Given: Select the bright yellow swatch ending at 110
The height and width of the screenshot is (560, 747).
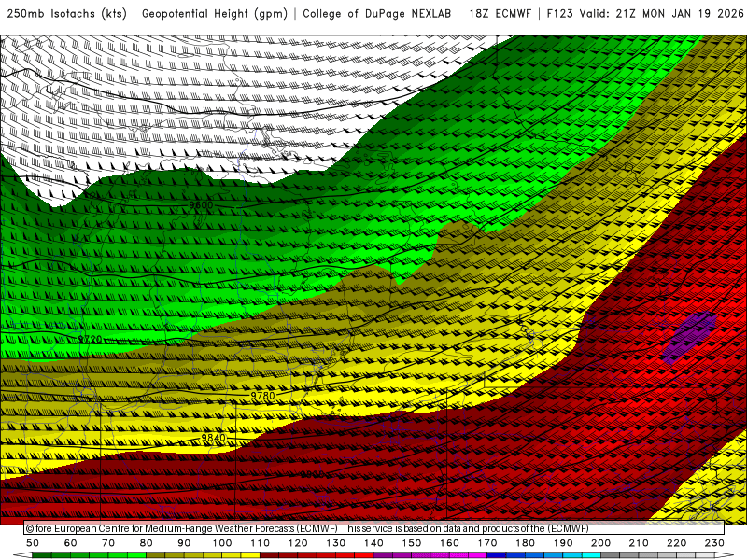Looking at the screenshot, I should 250,555.
